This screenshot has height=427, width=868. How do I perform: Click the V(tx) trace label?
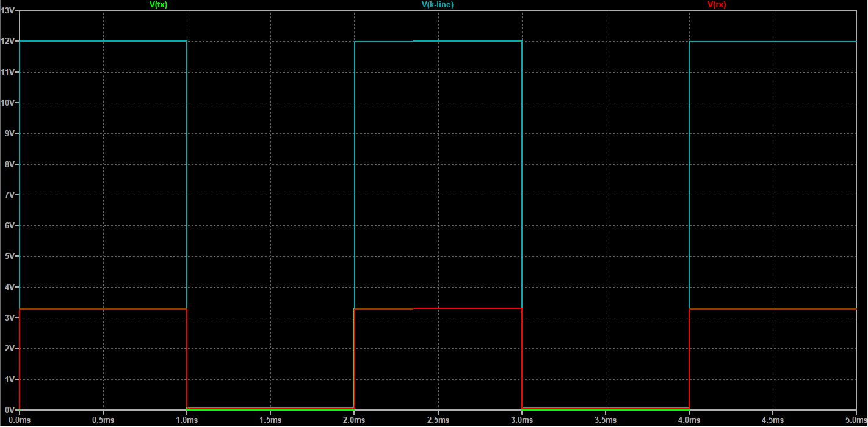tap(159, 4)
